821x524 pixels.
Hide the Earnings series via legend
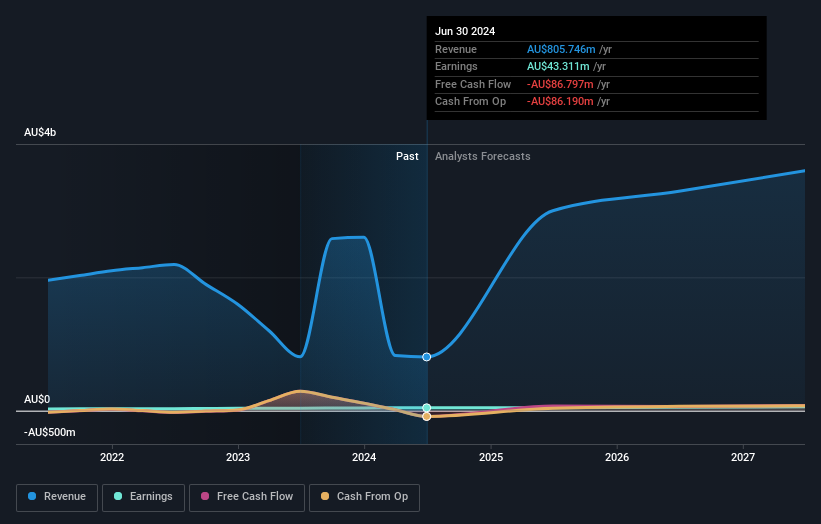click(143, 497)
